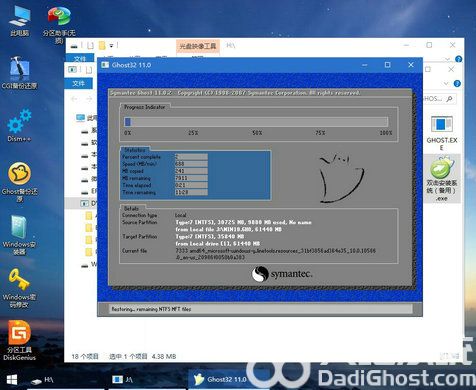Click the 'Current file' details label

pyautogui.click(x=134, y=251)
